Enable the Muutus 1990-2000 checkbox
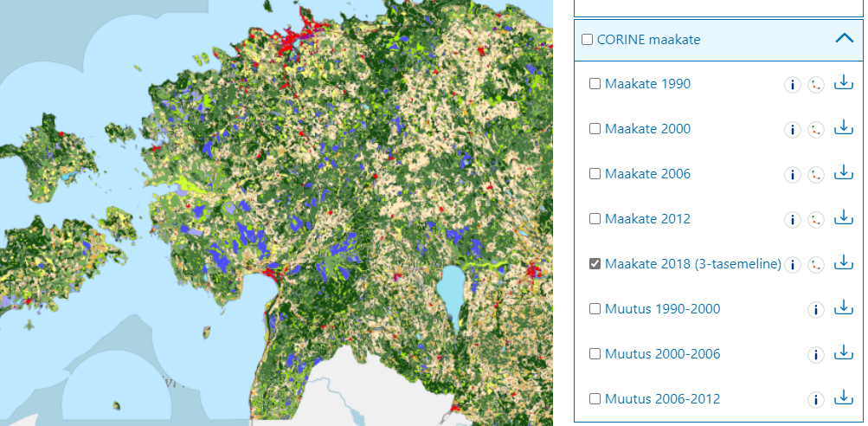The height and width of the screenshot is (426, 868). point(595,308)
